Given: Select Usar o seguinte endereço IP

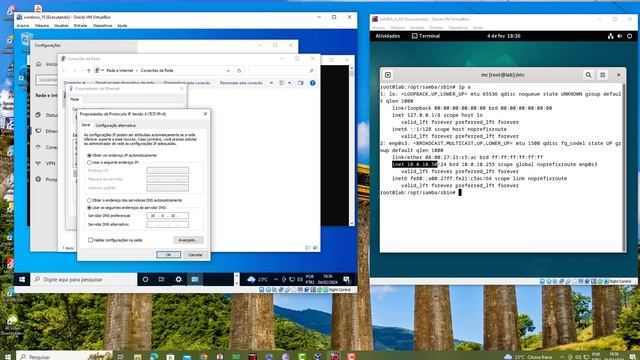Looking at the screenshot, I should [x=113, y=162].
